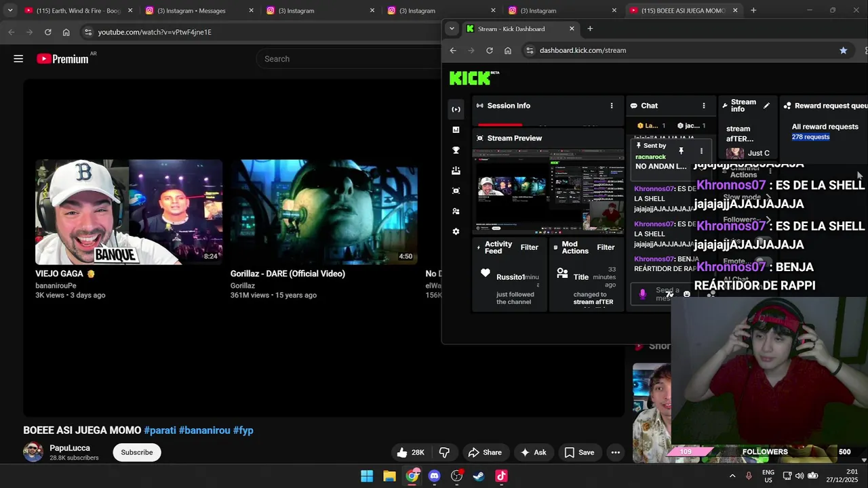This screenshot has width=868, height=488.
Task: Click the 278 requests link
Action: pyautogui.click(x=810, y=137)
